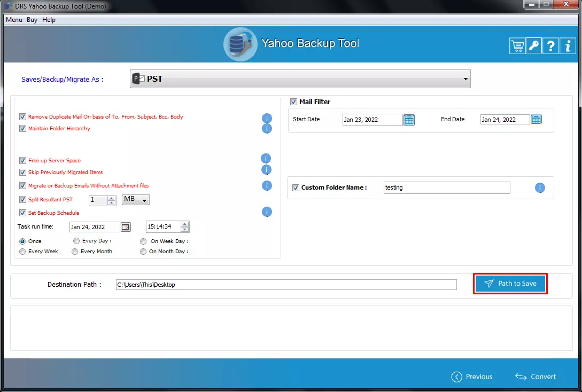Image resolution: width=582 pixels, height=392 pixels.
Task: Toggle Migrate or Backup Emails Without Attachment
Action: point(22,186)
